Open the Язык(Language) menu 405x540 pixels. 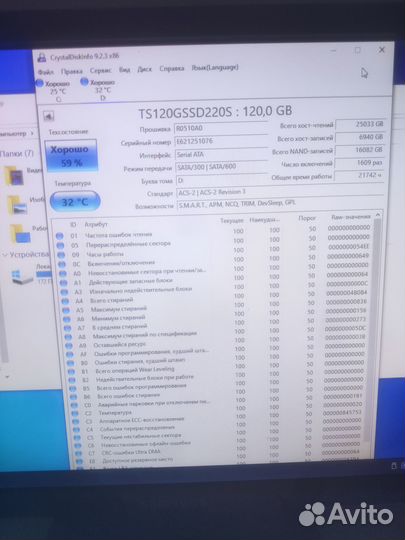[215, 68]
